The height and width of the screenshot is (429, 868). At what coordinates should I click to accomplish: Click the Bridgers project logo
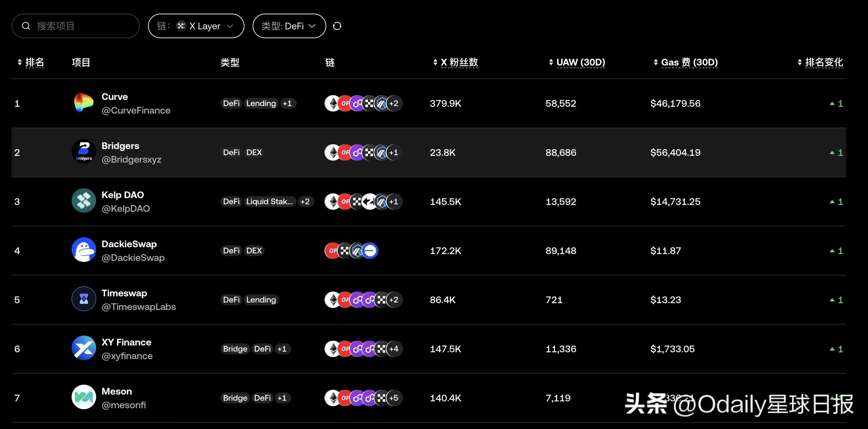(84, 152)
